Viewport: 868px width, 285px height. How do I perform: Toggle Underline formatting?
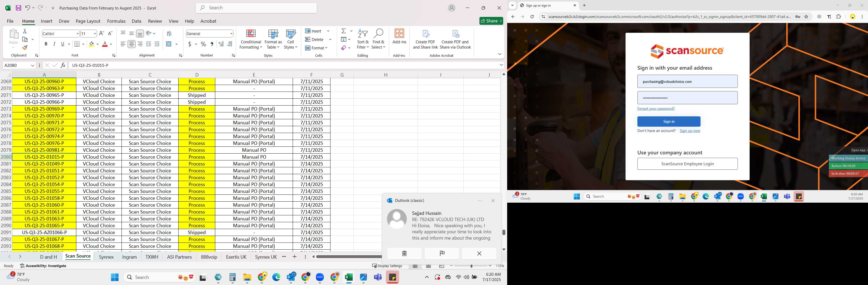point(63,44)
